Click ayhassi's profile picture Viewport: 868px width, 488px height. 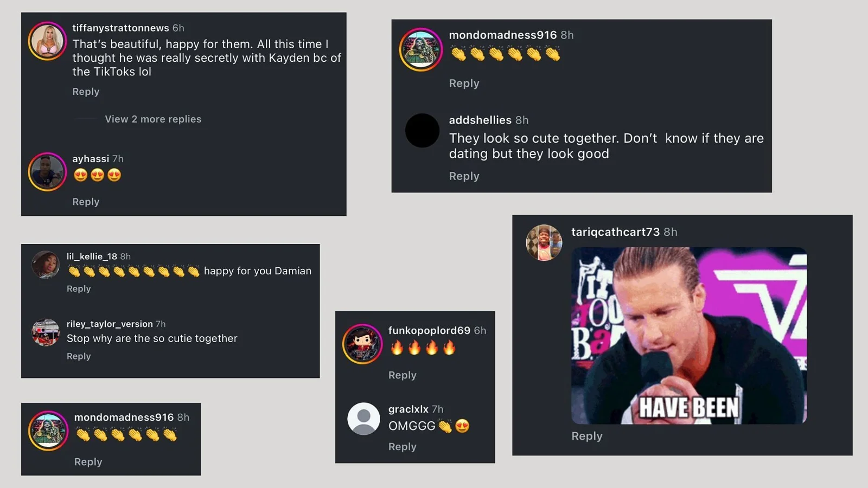(x=47, y=172)
